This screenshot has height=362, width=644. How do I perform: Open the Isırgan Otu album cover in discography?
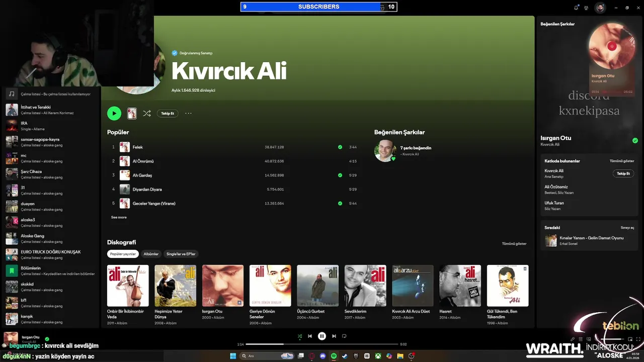pyautogui.click(x=223, y=286)
